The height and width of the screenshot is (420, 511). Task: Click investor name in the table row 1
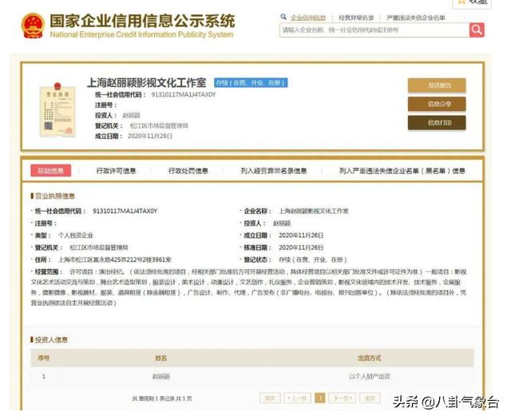(161, 376)
